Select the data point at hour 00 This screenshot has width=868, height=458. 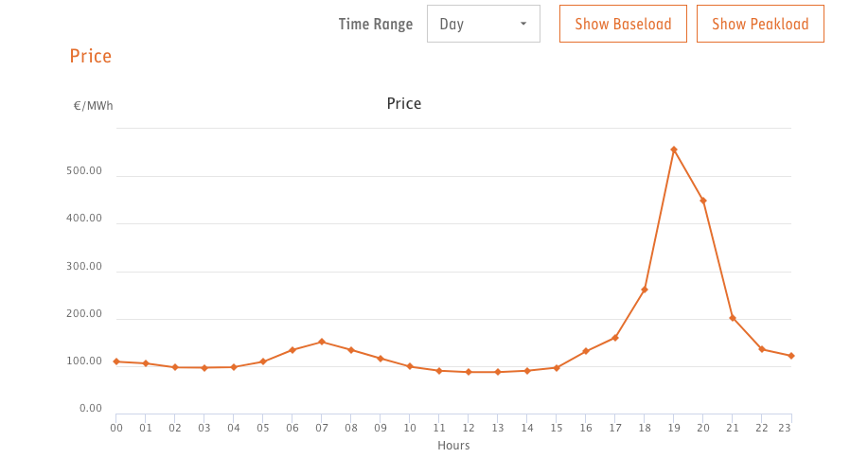coord(116,361)
